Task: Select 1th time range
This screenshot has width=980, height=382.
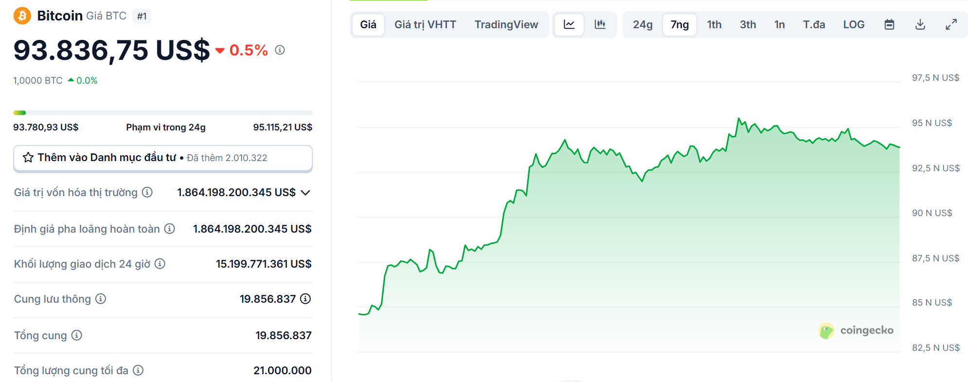Action: (x=714, y=24)
